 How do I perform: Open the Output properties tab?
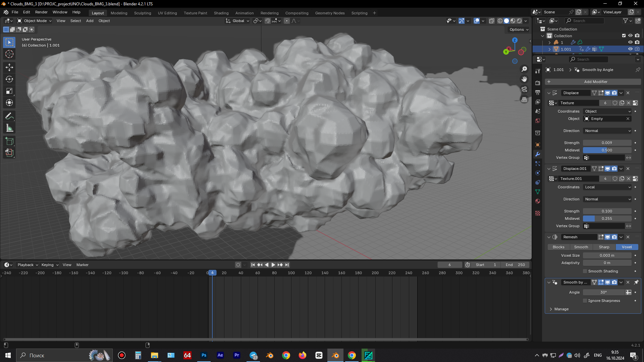538,92
